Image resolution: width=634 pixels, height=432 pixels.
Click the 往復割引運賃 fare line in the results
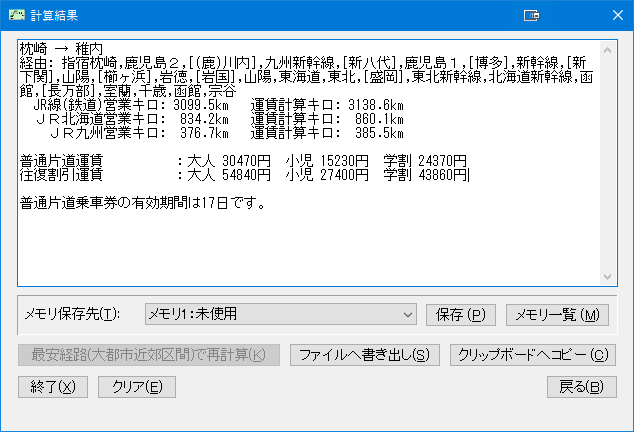pyautogui.click(x=240, y=174)
